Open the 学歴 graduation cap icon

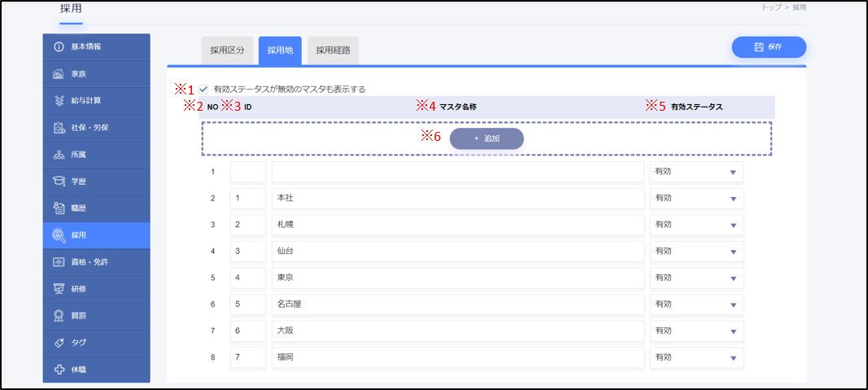point(59,182)
